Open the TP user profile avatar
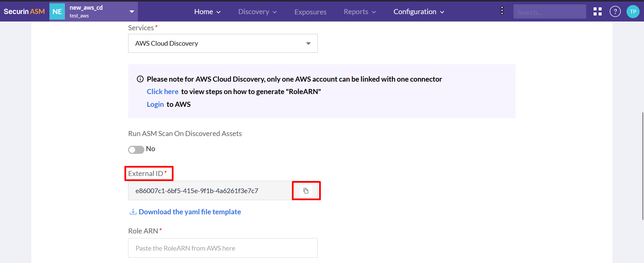Screen dimensions: 644x263 coord(633,12)
